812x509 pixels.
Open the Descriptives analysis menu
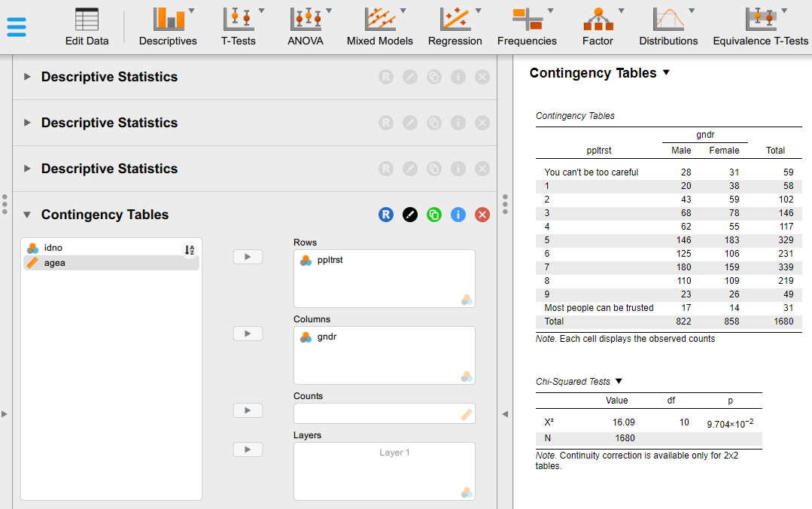point(168,26)
